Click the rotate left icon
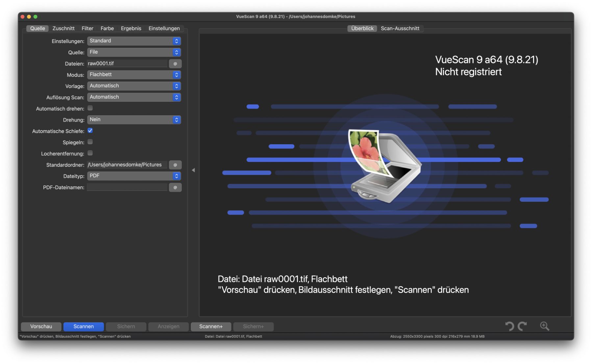This screenshot has height=364, width=592. point(509,326)
